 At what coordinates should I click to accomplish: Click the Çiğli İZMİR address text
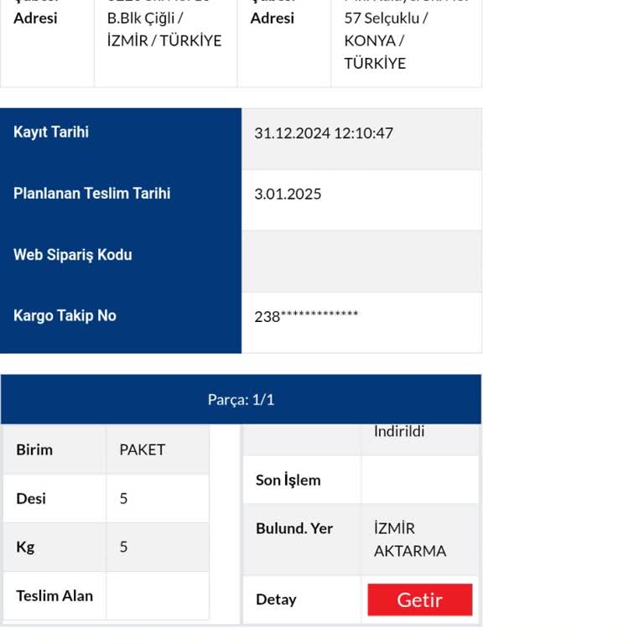164,29
